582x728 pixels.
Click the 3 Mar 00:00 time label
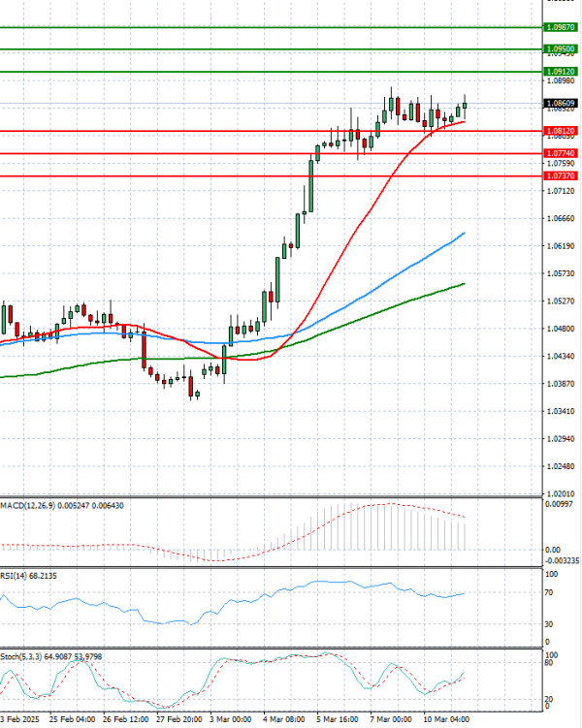(x=231, y=719)
